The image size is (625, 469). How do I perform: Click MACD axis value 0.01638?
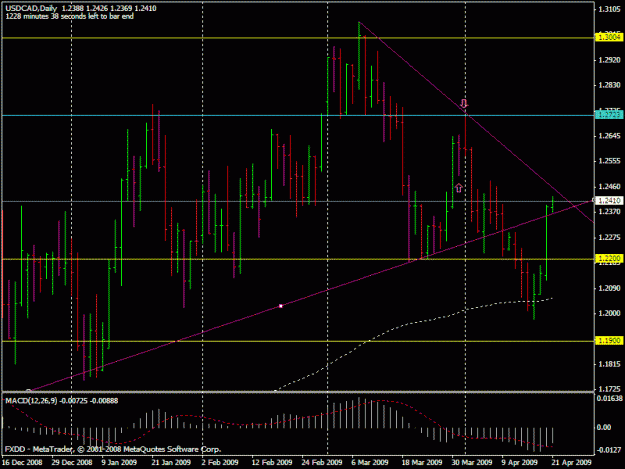609,398
